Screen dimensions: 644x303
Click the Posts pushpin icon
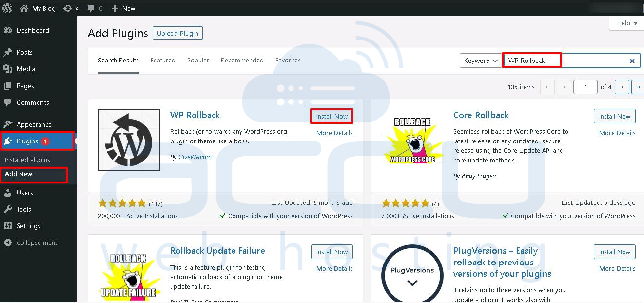tap(8, 52)
